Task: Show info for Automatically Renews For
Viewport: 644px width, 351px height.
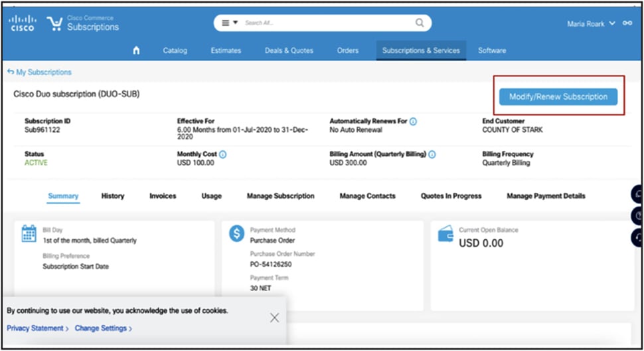Action: coord(413,121)
